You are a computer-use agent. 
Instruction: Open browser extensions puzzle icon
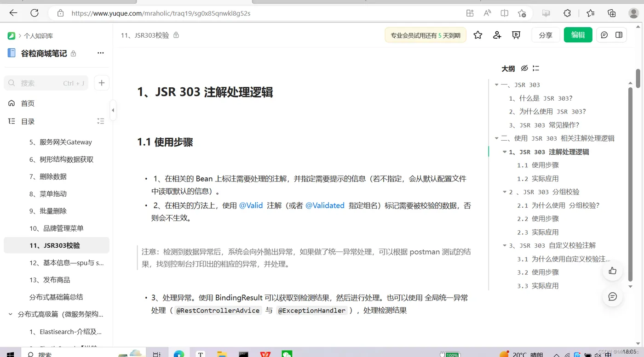567,13
